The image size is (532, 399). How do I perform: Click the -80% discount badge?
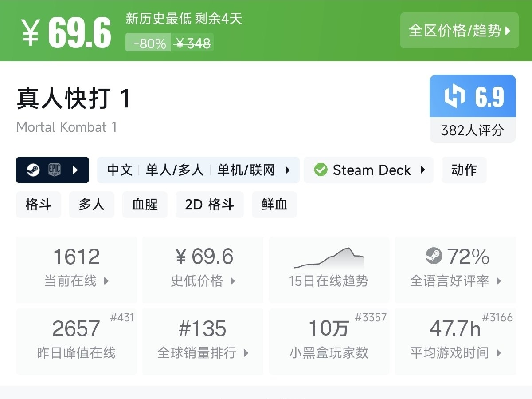click(x=149, y=43)
